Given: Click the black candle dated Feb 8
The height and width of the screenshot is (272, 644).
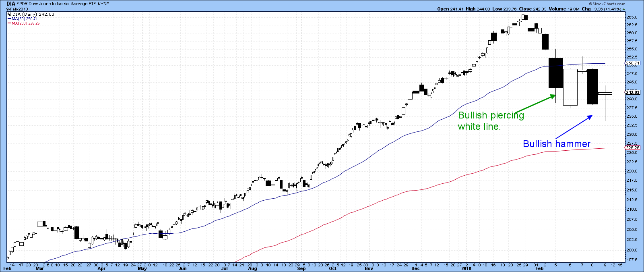Looking at the screenshot, I should coord(592,87).
